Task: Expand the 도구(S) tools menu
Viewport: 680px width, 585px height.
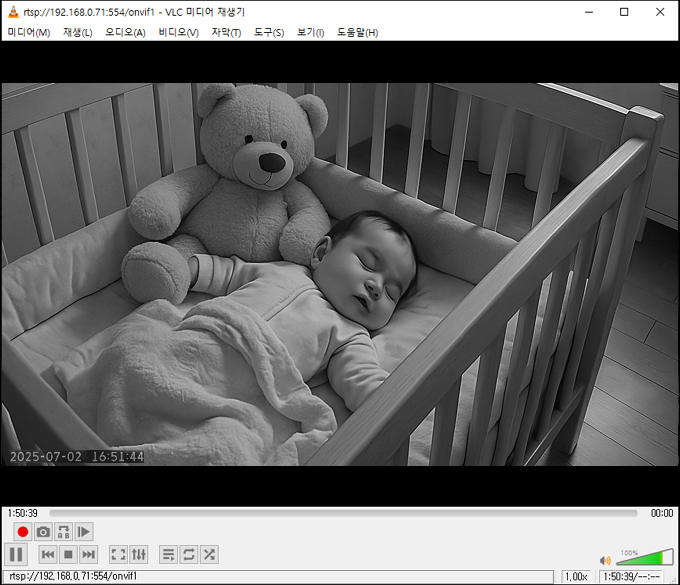Action: (269, 32)
